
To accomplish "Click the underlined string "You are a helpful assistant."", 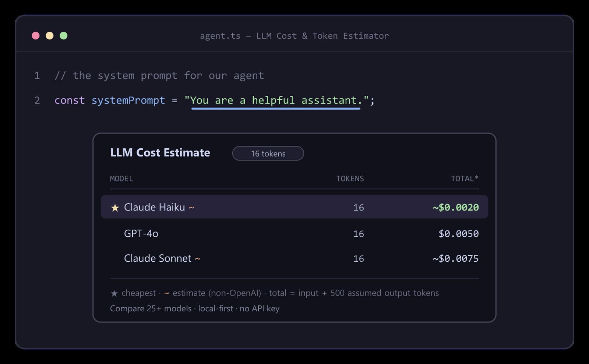I will (276, 100).
